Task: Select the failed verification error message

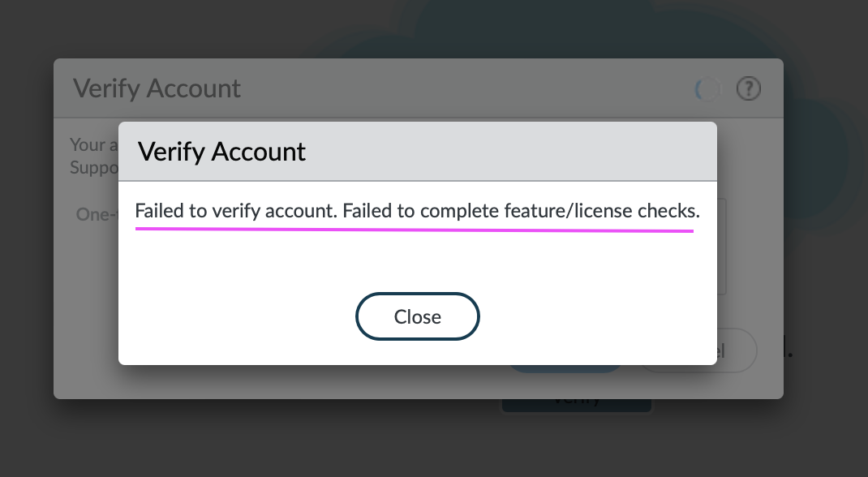Action: tap(416, 210)
